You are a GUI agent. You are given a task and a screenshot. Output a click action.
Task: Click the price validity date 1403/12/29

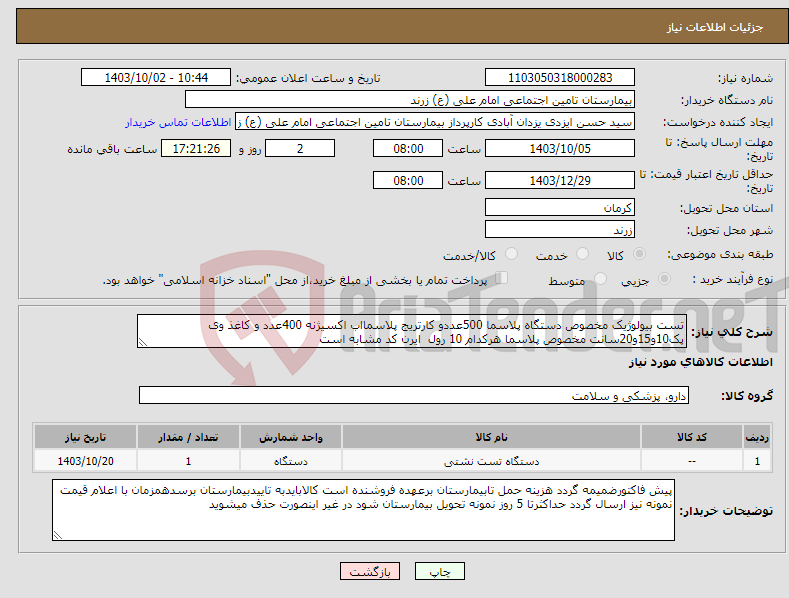(560, 180)
